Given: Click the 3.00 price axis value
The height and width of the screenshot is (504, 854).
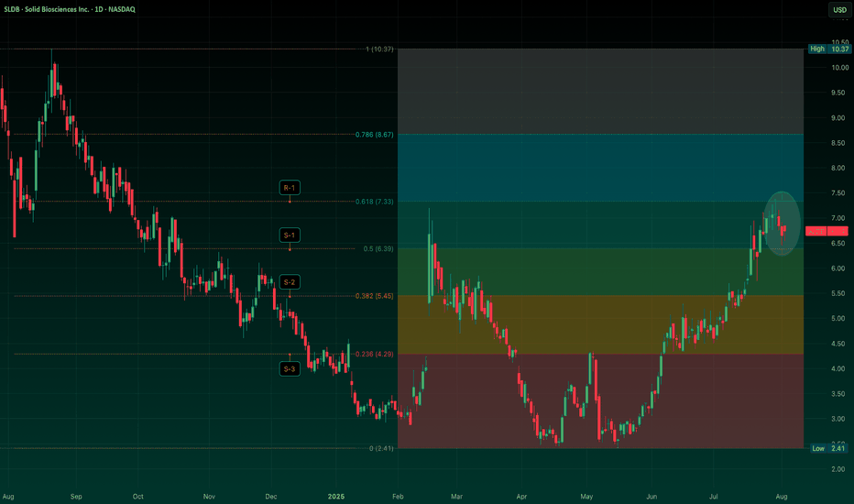Looking at the screenshot, I should coord(838,419).
